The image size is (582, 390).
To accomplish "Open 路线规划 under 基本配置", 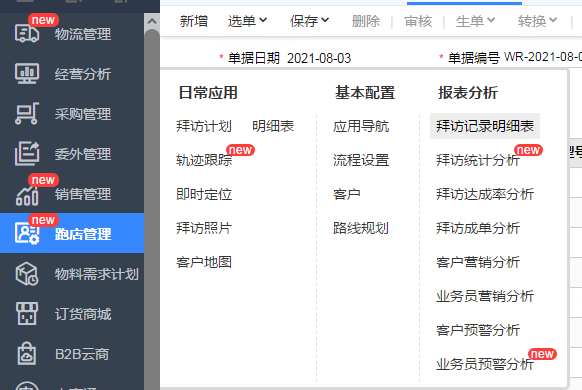I will coord(361,228).
